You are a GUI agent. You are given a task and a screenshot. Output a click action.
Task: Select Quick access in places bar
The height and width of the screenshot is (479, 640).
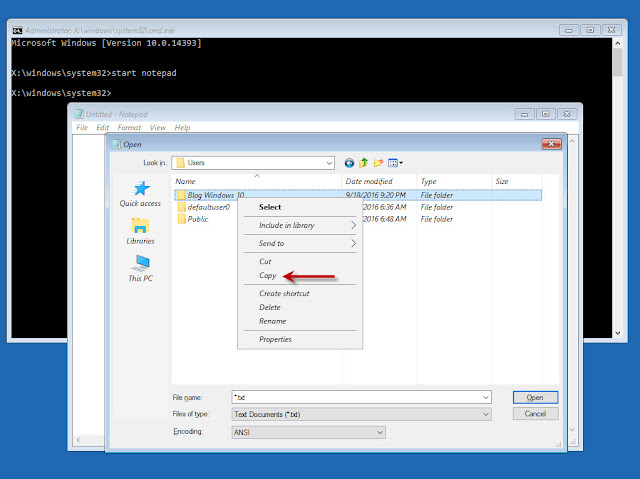(140, 194)
